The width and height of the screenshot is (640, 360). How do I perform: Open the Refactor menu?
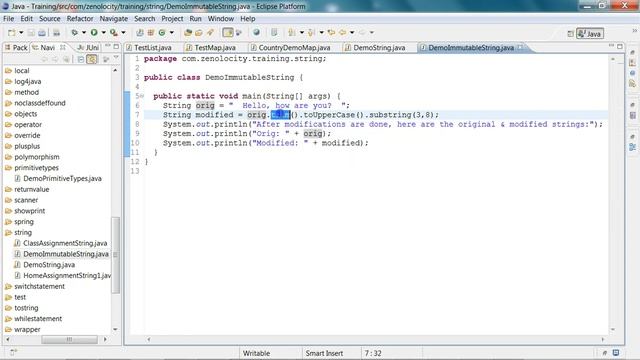(x=80, y=19)
